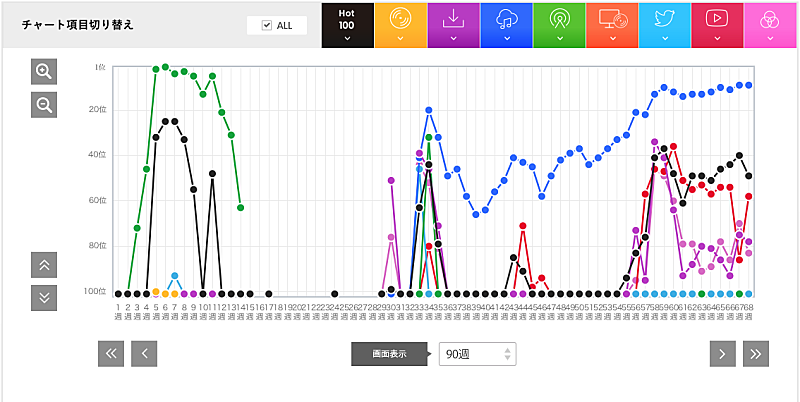
Task: Click the 60位 axis label
Action: point(99,200)
